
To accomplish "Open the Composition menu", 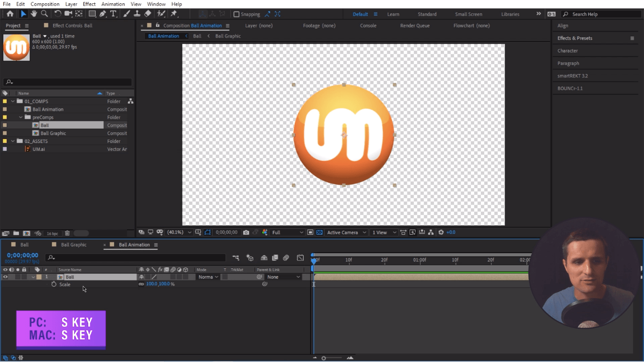I will [45, 4].
